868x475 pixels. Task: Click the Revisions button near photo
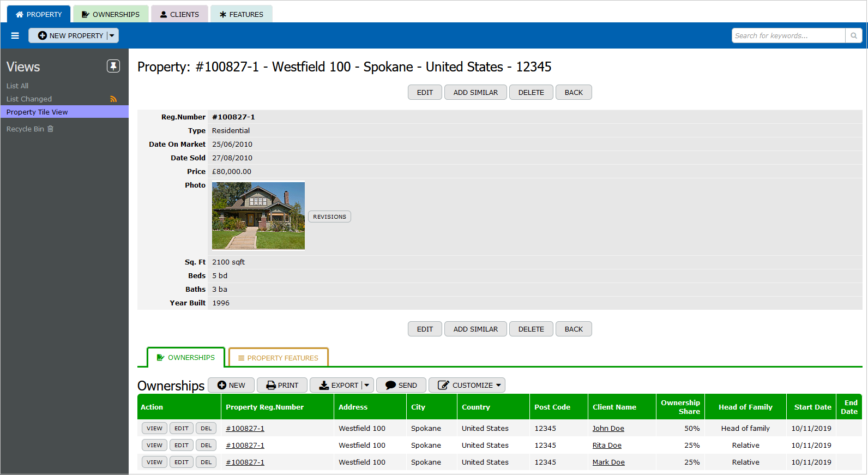pyautogui.click(x=329, y=217)
